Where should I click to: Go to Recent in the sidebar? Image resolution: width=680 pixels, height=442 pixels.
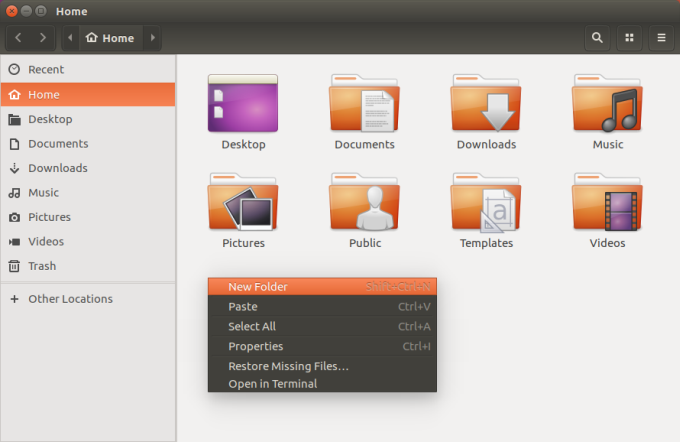pos(45,69)
